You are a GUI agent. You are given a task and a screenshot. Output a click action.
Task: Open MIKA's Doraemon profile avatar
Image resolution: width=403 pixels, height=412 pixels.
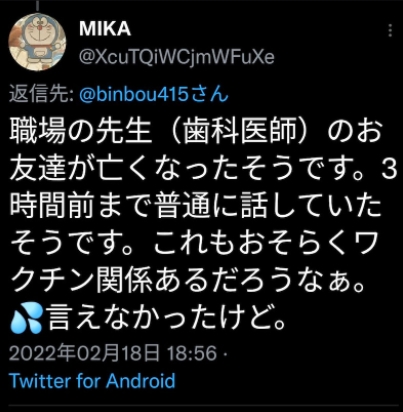click(x=37, y=42)
